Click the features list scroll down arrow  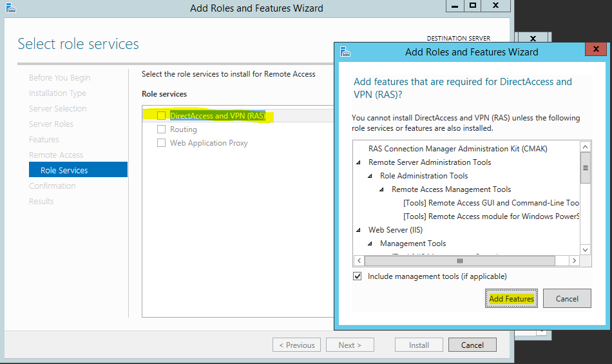[585, 250]
